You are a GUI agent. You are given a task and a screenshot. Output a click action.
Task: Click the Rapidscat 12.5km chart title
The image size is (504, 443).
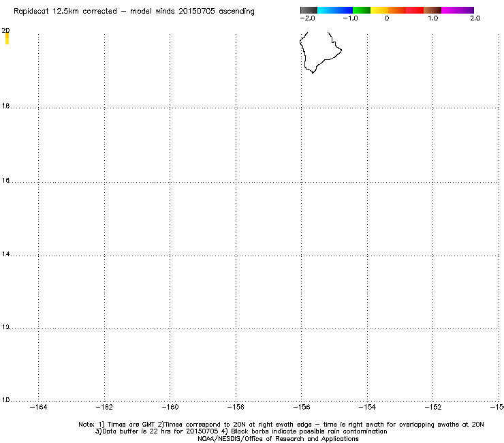click(x=134, y=12)
